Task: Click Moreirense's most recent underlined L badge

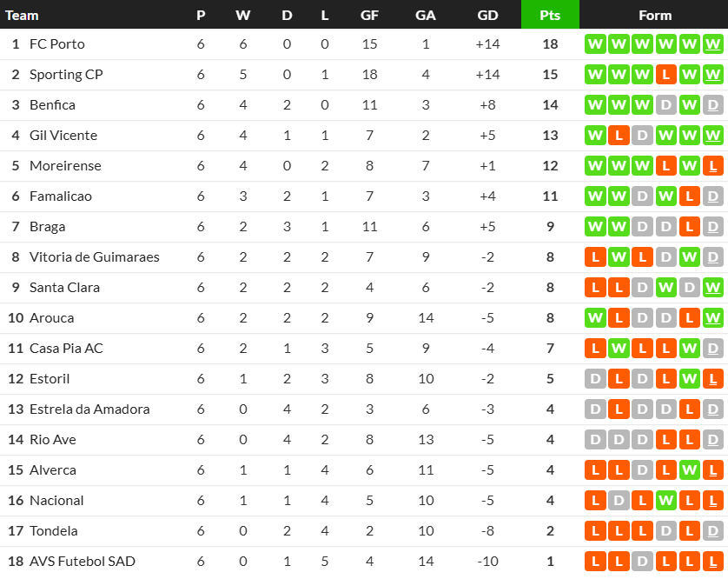Action: coord(712,166)
